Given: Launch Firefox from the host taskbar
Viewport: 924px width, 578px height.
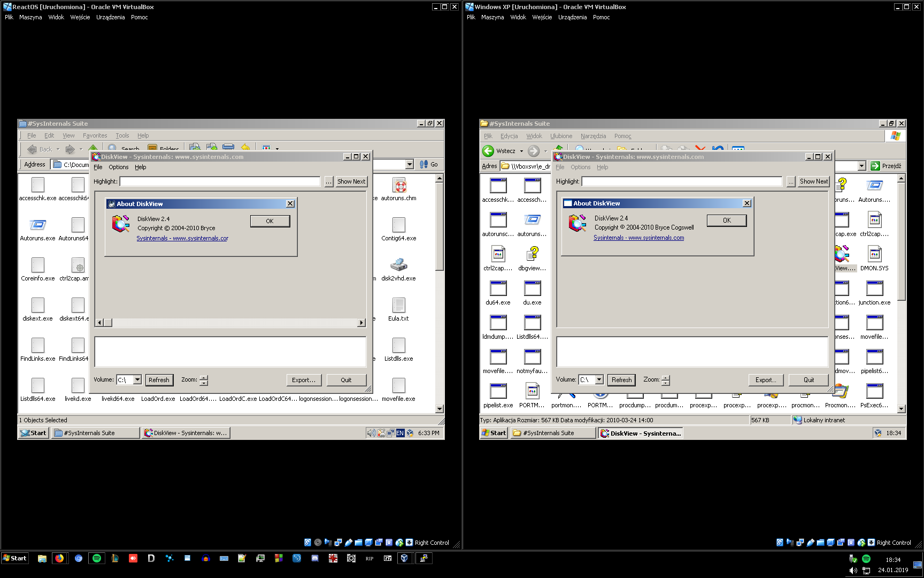Looking at the screenshot, I should [x=59, y=558].
